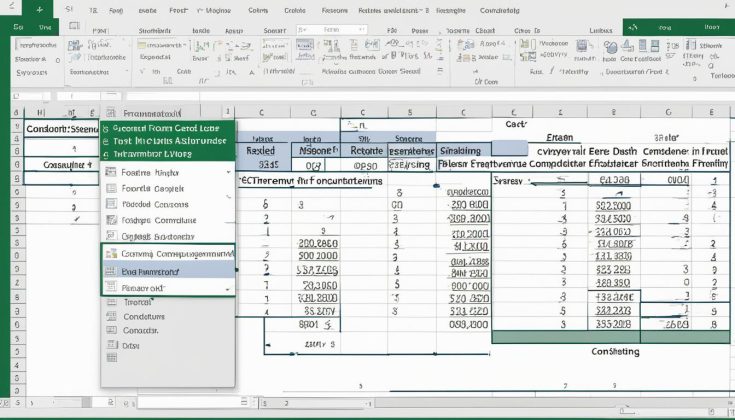Choose 'Csomvng Comapgenemment' from the menu
Viewport: 735px width, 420px height.
click(x=168, y=254)
